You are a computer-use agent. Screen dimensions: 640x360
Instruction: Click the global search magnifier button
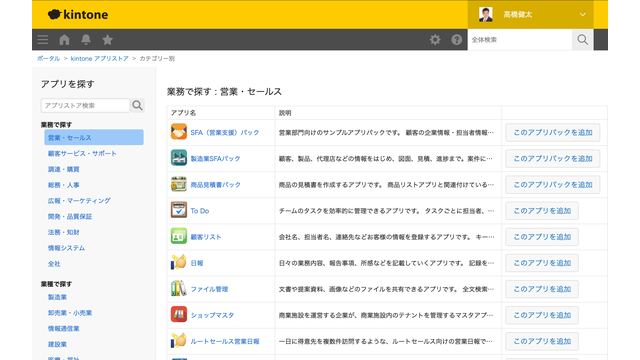click(x=582, y=40)
